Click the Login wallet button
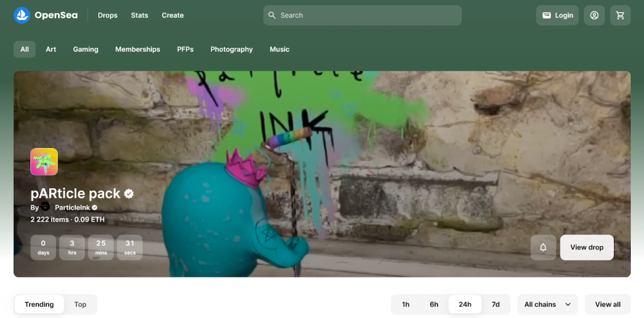 [557, 15]
